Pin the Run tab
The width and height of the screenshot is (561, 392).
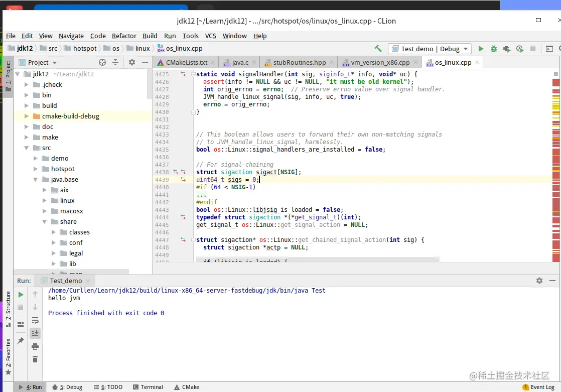[21, 340]
